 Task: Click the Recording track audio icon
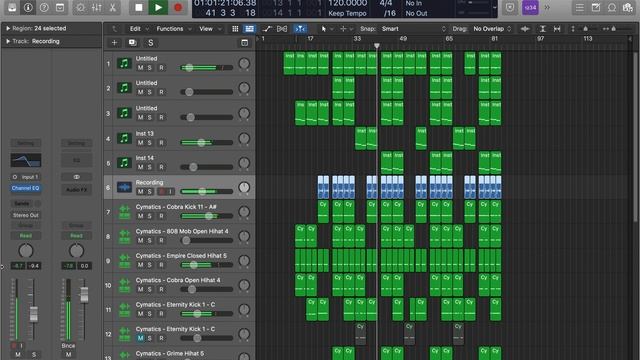pos(124,187)
